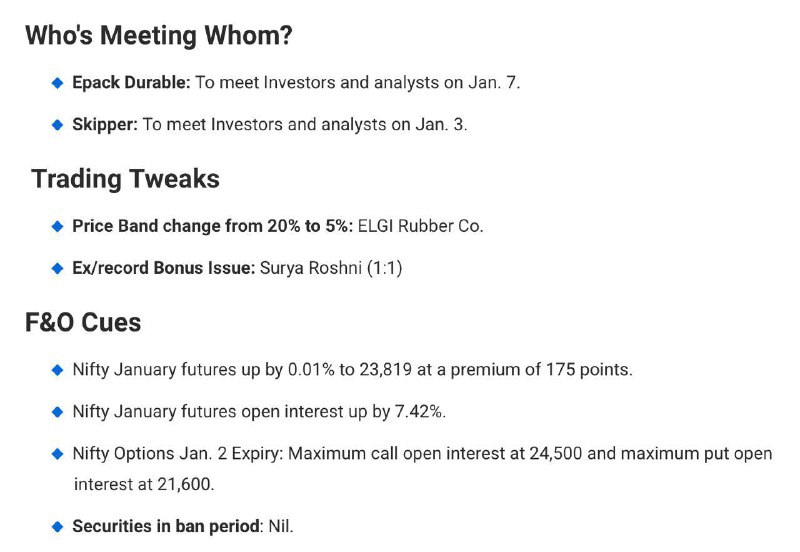Click the bullet before Nifty futures premium line
This screenshot has width=800, height=552.
[x=58, y=370]
